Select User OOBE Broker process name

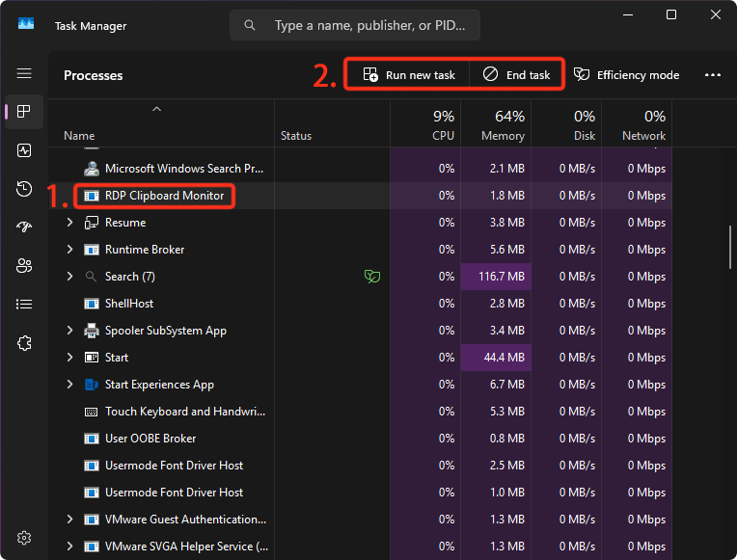150,439
